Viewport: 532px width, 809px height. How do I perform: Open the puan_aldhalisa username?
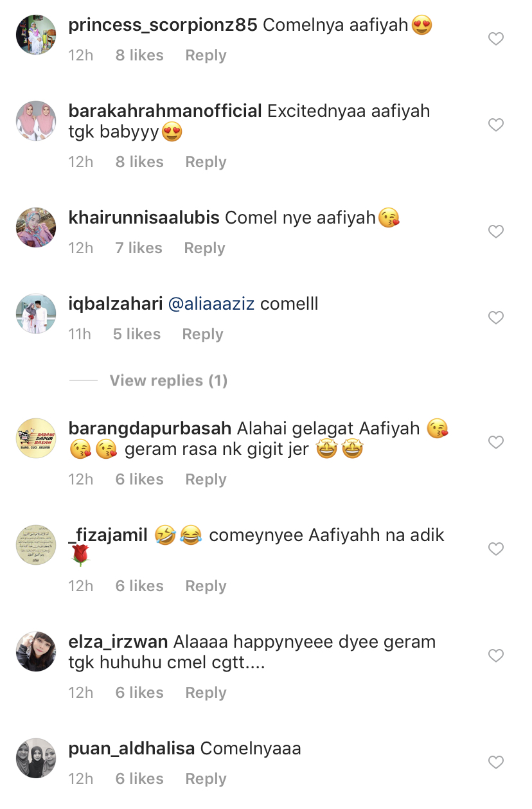(132, 749)
